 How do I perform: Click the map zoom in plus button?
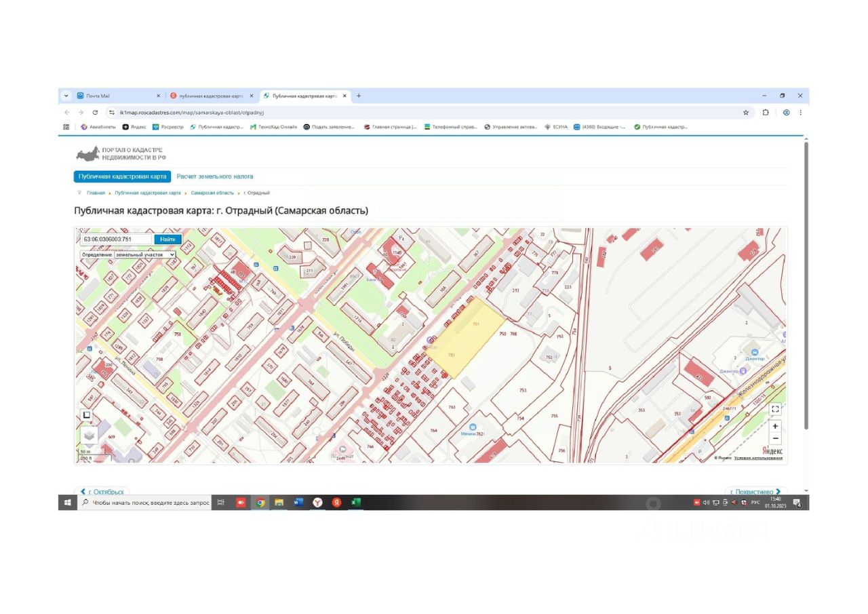coord(775,426)
